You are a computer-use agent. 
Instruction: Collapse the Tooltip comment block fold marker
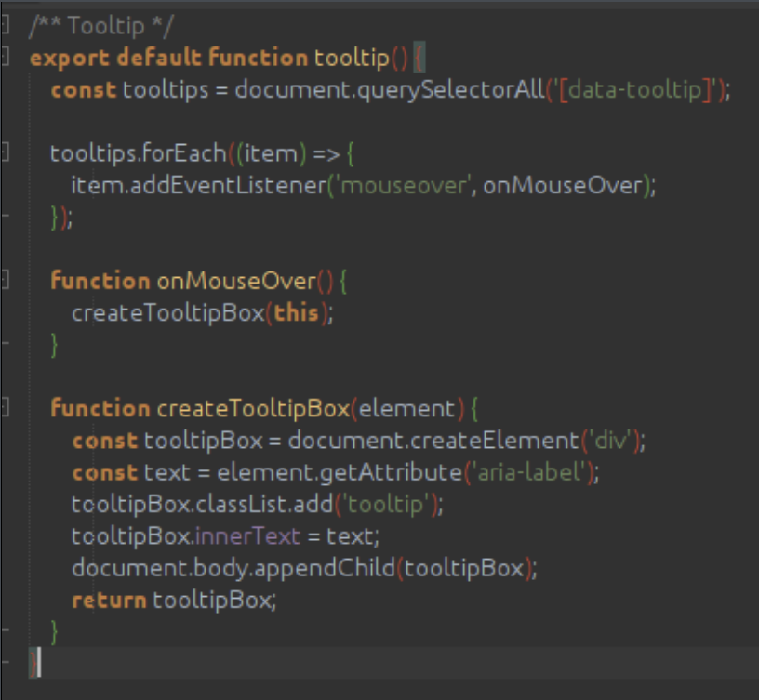(x=5, y=24)
